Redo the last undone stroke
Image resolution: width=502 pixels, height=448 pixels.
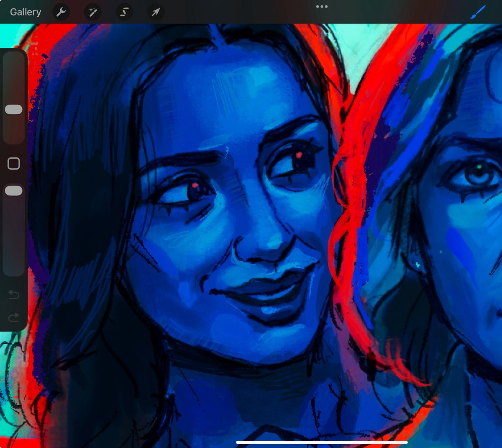click(x=13, y=318)
